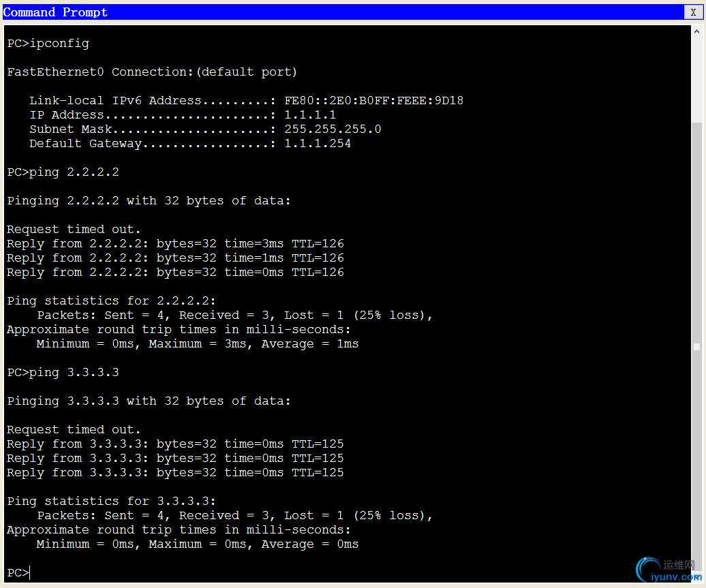The image size is (706, 588).
Task: Click the Link-local IPv6 Address value FE80::2E0:B0FF:FEEE:9D18
Action: (x=373, y=100)
